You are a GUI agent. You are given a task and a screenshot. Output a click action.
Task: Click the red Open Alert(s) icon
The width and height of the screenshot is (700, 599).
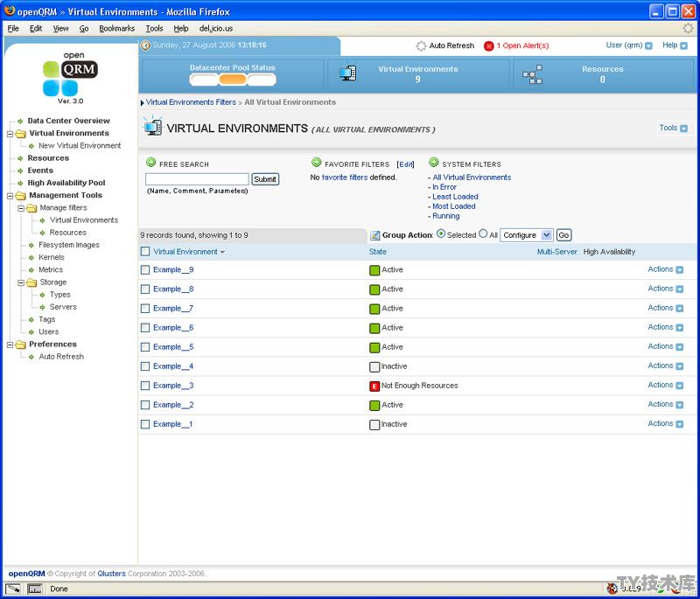click(489, 46)
